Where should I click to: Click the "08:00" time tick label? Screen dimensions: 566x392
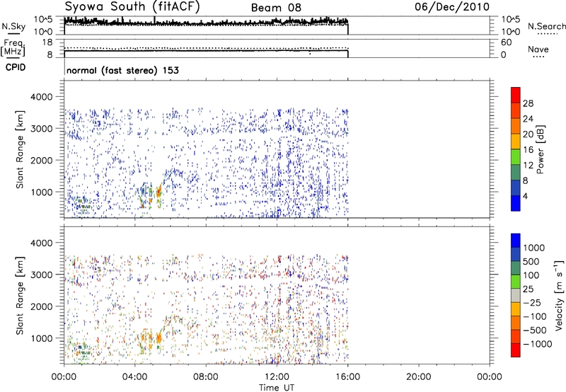click(x=205, y=377)
